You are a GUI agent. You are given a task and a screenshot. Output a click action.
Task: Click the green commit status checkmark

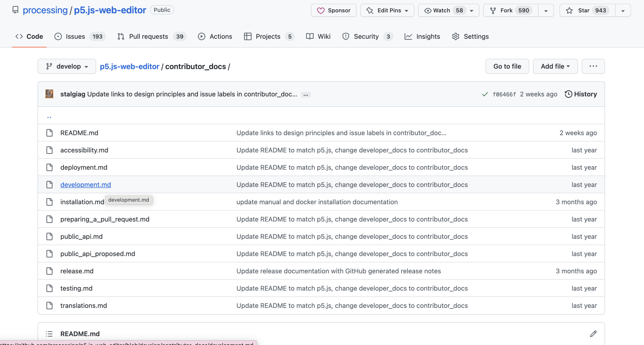(x=485, y=94)
